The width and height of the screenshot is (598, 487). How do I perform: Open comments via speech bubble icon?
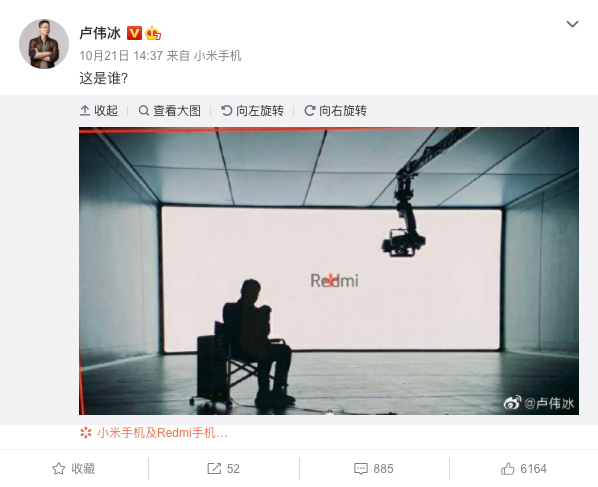tap(361, 469)
